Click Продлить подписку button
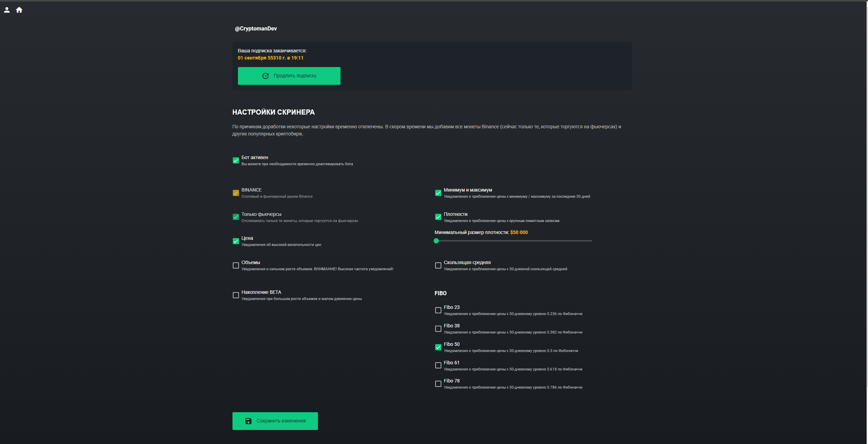The image size is (868, 444). [289, 76]
